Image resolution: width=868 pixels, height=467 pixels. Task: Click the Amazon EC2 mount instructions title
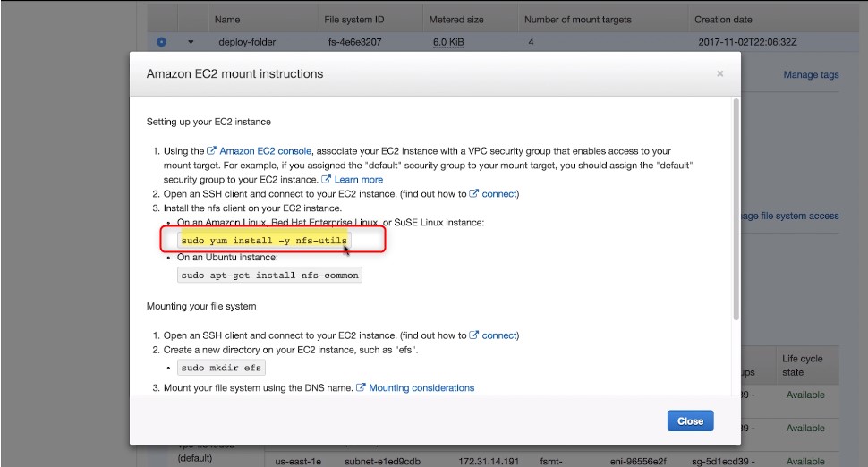click(234, 74)
